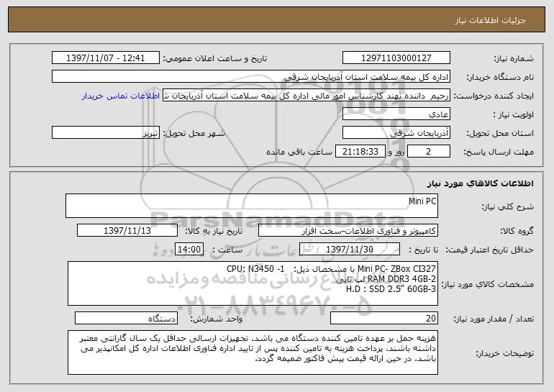Click goods group field کامپیوتر و فناوری اطلاعات
This screenshot has height=392, width=554.
348,231
